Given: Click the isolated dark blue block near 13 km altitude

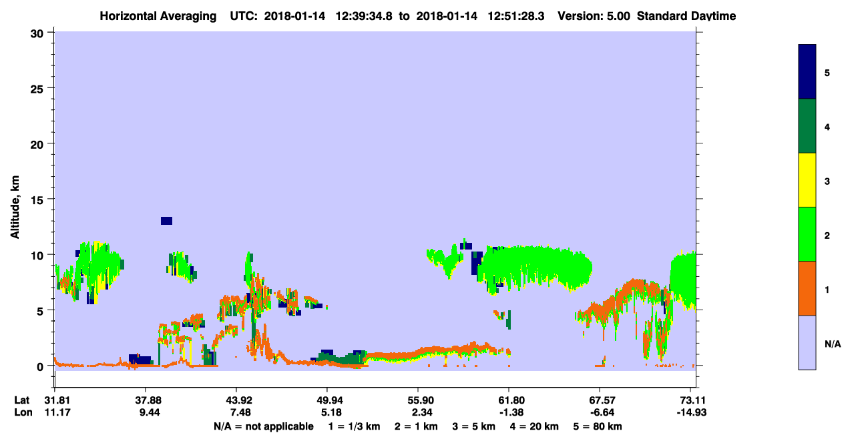Looking at the screenshot, I should pos(166,221).
